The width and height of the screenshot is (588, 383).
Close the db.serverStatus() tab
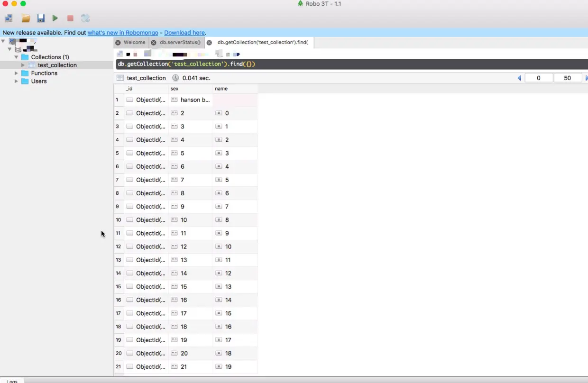point(154,42)
